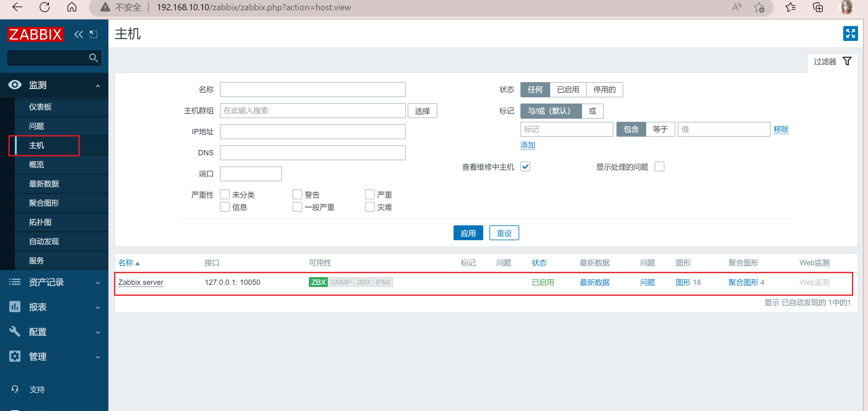This screenshot has width=868, height=411.
Task: Open 仪表板 in sidebar
Action: (40, 107)
